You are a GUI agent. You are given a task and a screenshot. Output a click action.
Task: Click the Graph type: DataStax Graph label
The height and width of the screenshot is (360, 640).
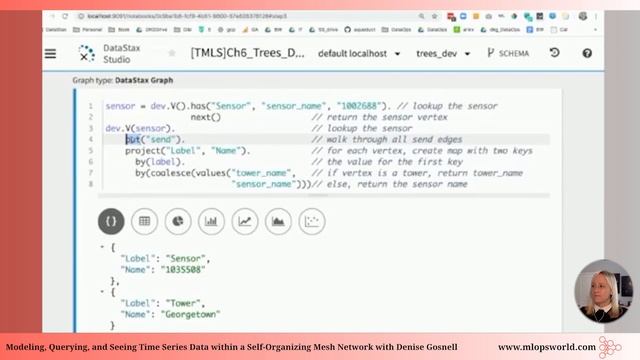123,80
